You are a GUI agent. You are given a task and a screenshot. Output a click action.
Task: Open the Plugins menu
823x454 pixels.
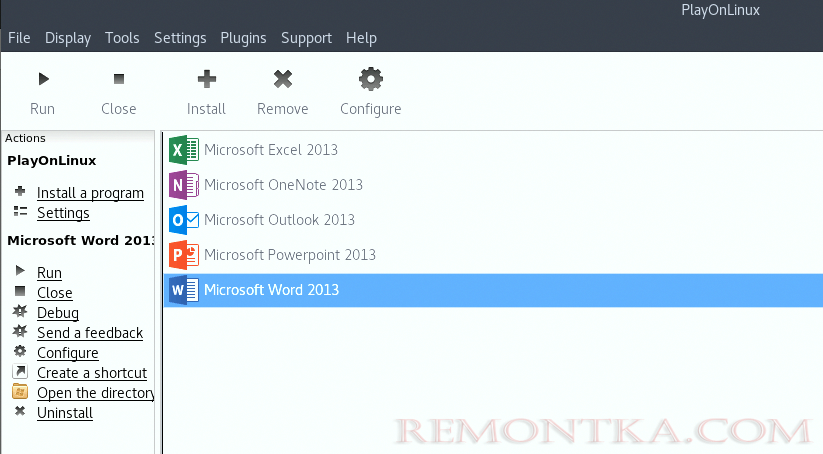(x=243, y=38)
